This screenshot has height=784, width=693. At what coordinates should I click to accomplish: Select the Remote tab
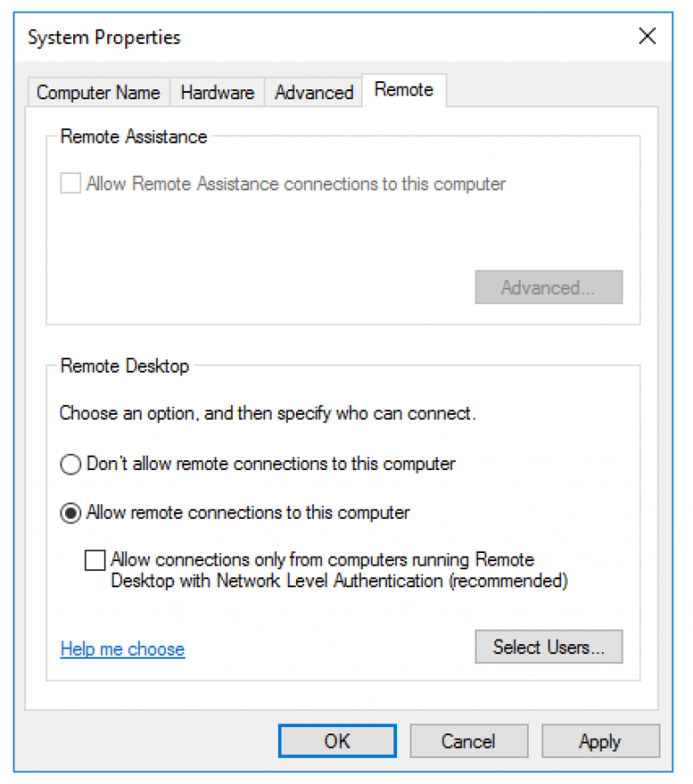coord(403,89)
